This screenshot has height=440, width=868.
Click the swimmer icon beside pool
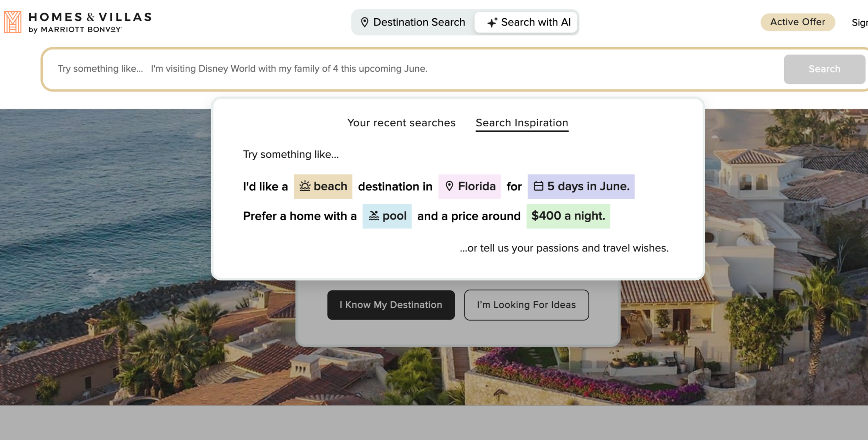pos(373,216)
